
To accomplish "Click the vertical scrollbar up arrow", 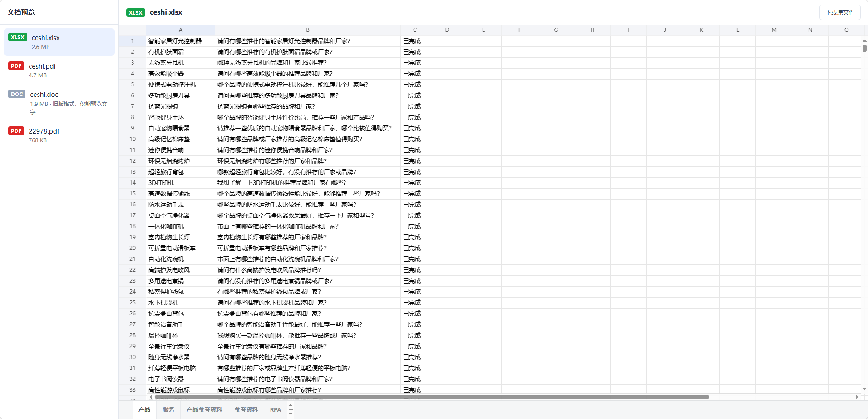I will (x=864, y=40).
